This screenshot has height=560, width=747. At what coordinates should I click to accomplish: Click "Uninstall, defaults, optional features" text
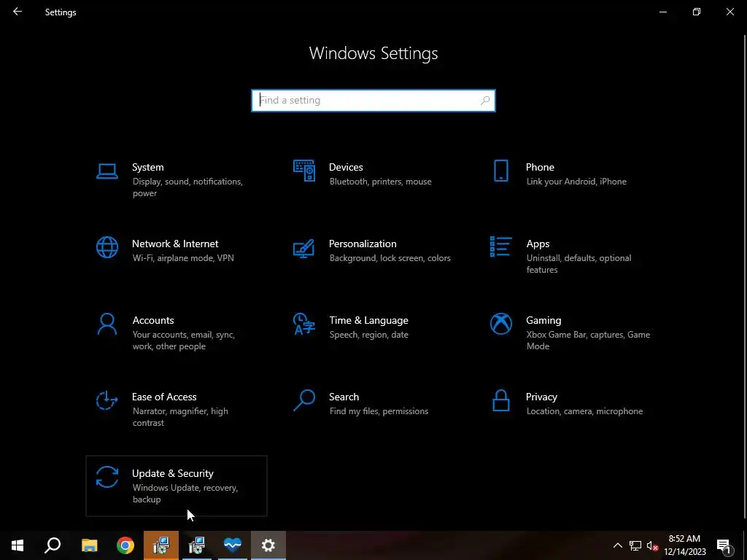click(578, 264)
